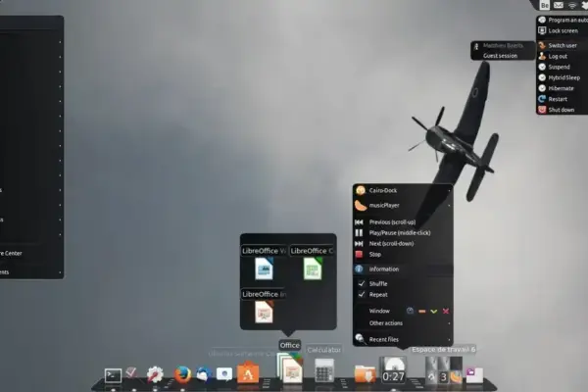Click the Be indicator in top panel
Screen dimensions: 588x392
click(544, 5)
